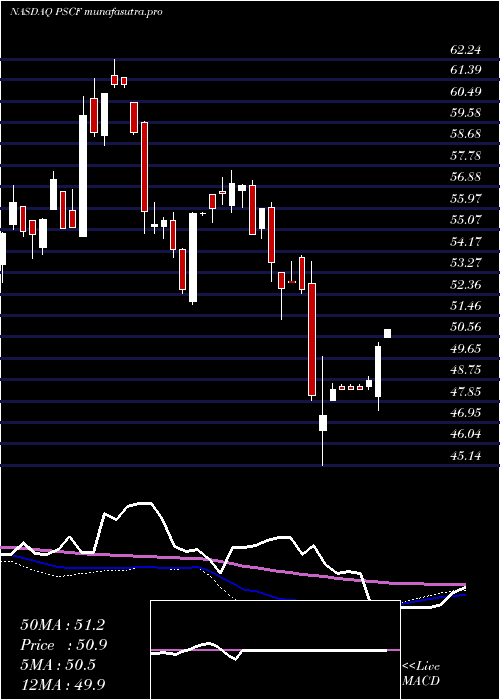Click the 55.97 price level label
The height and width of the screenshot is (700, 500).
[466, 198]
